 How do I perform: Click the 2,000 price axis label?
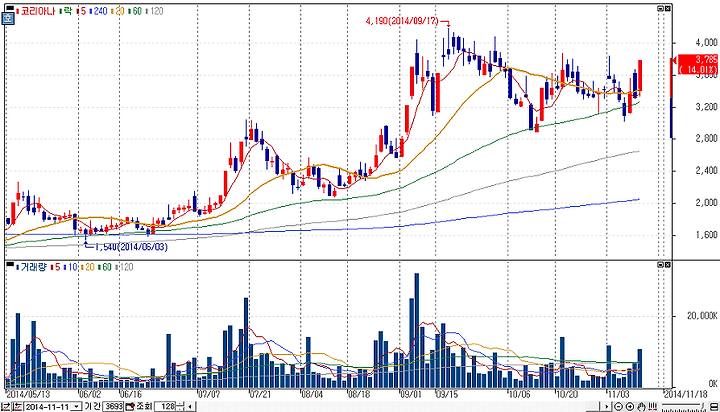[x=706, y=203]
